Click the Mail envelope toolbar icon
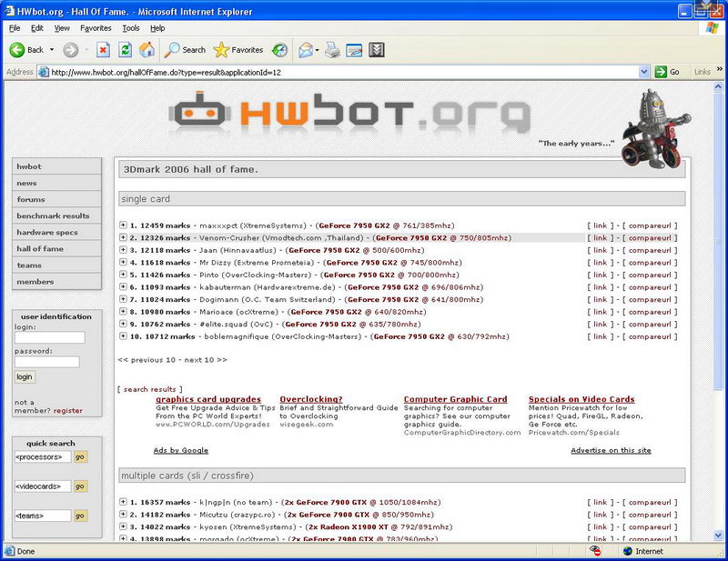 click(306, 50)
